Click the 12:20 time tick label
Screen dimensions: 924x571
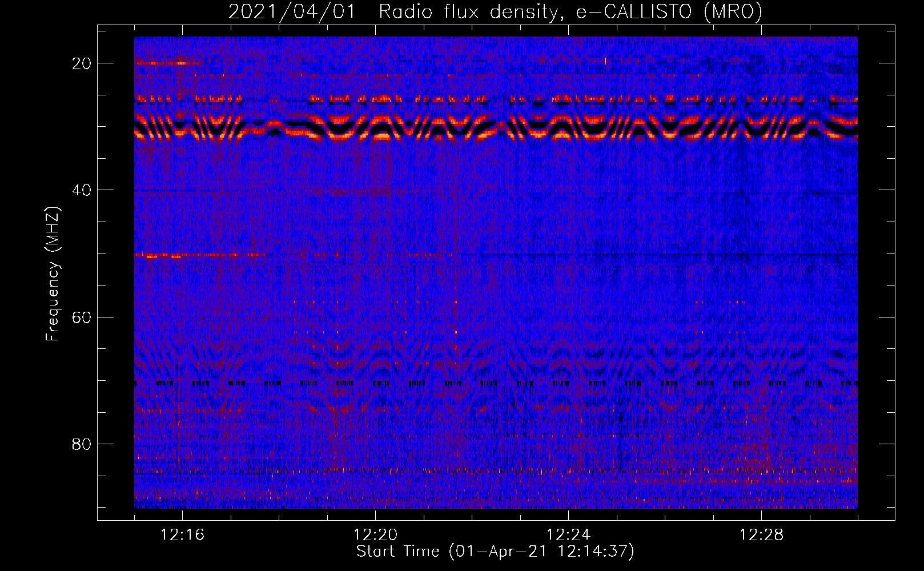(375, 535)
